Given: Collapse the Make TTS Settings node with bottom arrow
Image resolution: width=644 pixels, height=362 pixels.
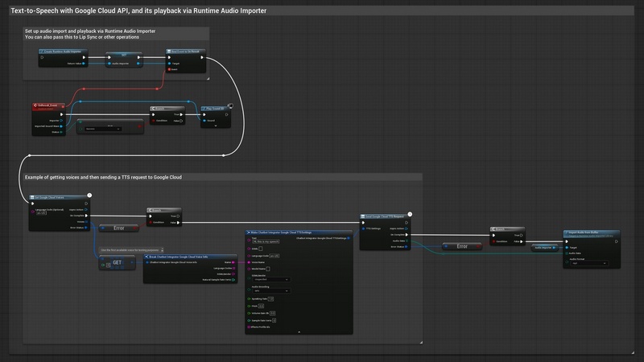Looking at the screenshot, I should [299, 331].
